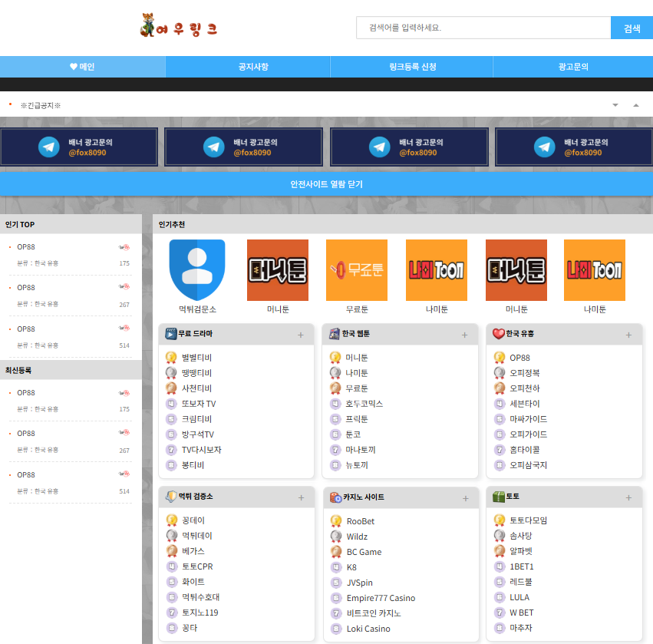This screenshot has width=653, height=644.
Task: Open the 공지사항 menu tab
Action: point(253,67)
